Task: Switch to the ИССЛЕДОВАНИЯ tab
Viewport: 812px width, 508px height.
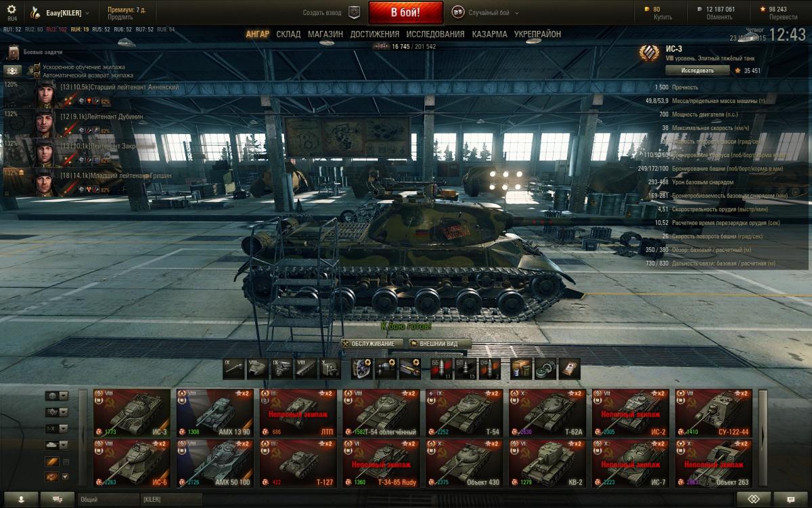Action: point(435,34)
